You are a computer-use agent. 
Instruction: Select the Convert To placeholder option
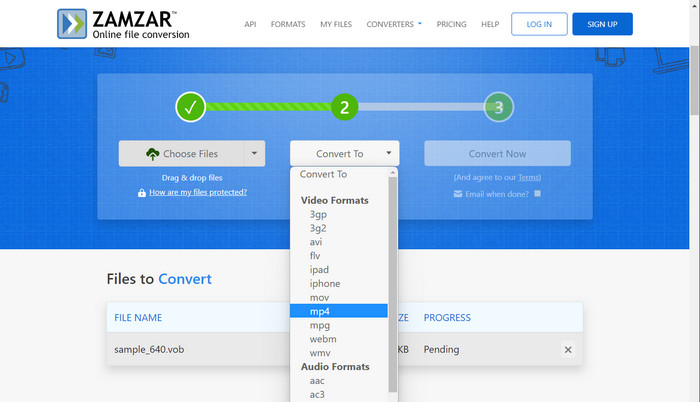coord(323,174)
